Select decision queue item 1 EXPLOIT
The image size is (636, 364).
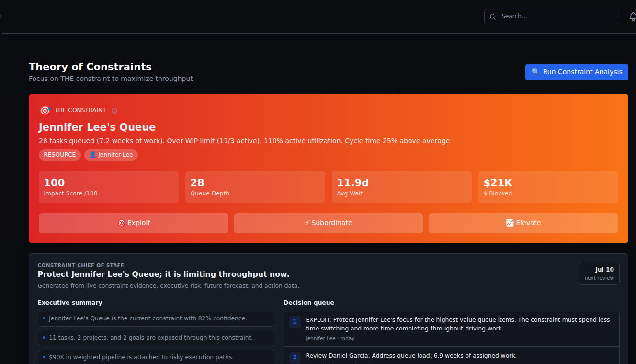coord(452,329)
